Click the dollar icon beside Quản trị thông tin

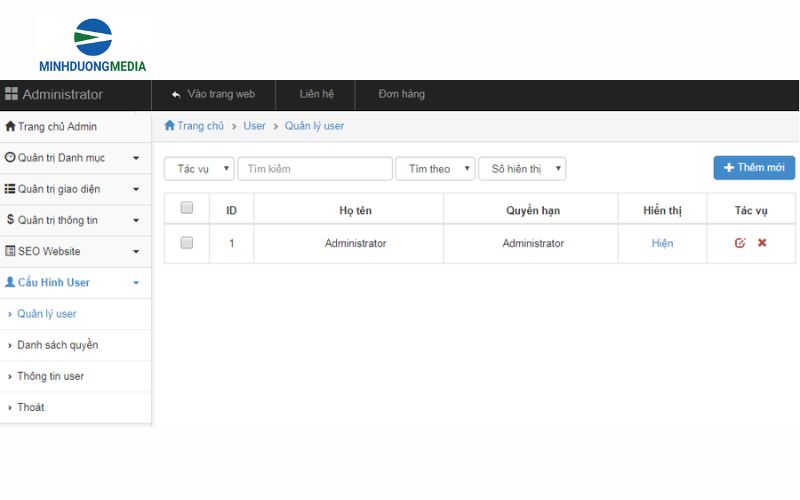point(10,220)
